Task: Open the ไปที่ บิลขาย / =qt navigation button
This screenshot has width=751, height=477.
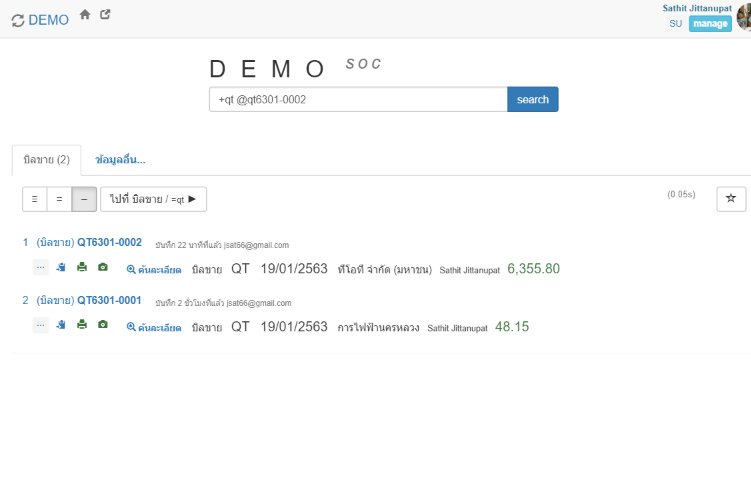Action: 153,199
